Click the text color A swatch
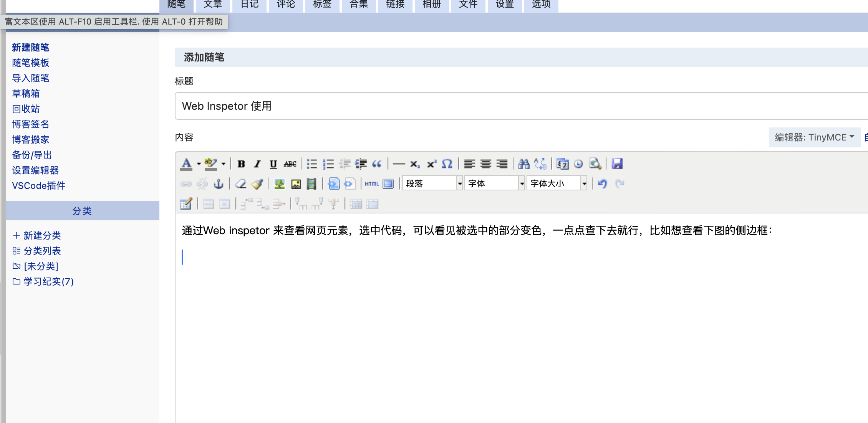Image resolution: width=868 pixels, height=423 pixels. tap(186, 164)
